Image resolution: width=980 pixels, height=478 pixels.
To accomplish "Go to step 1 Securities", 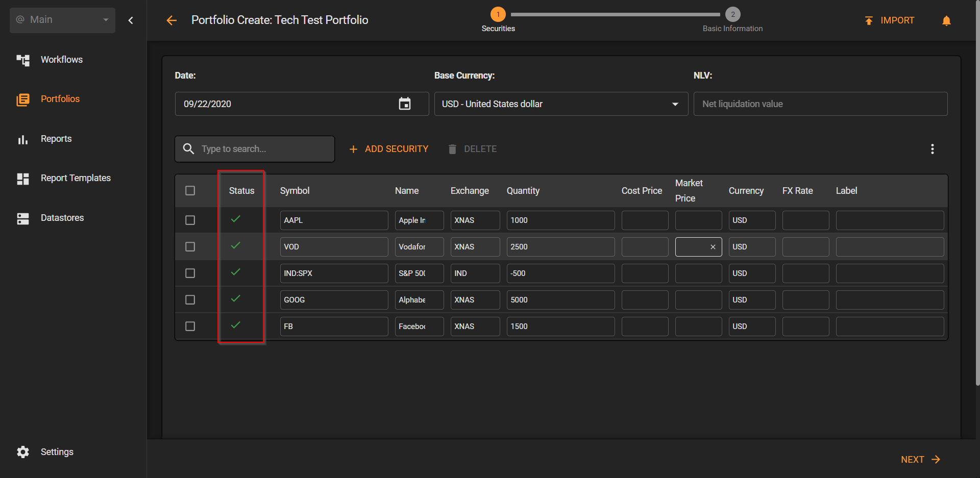I will pos(498,20).
